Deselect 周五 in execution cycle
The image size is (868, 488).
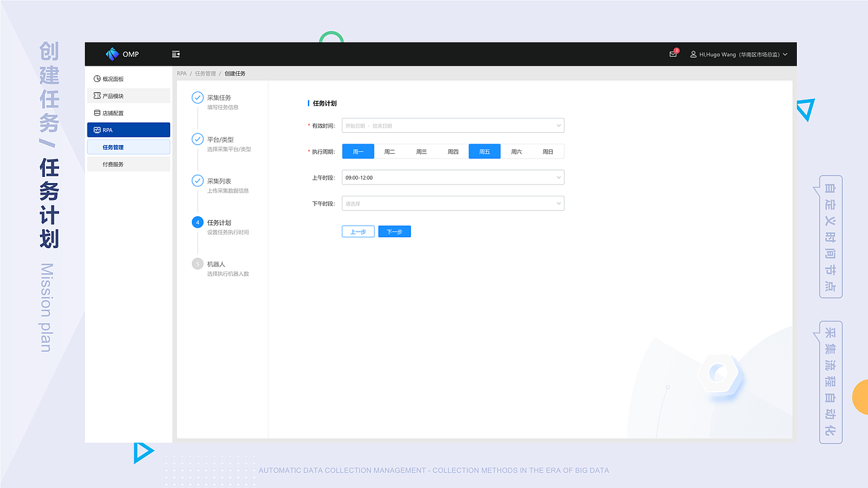tap(484, 152)
